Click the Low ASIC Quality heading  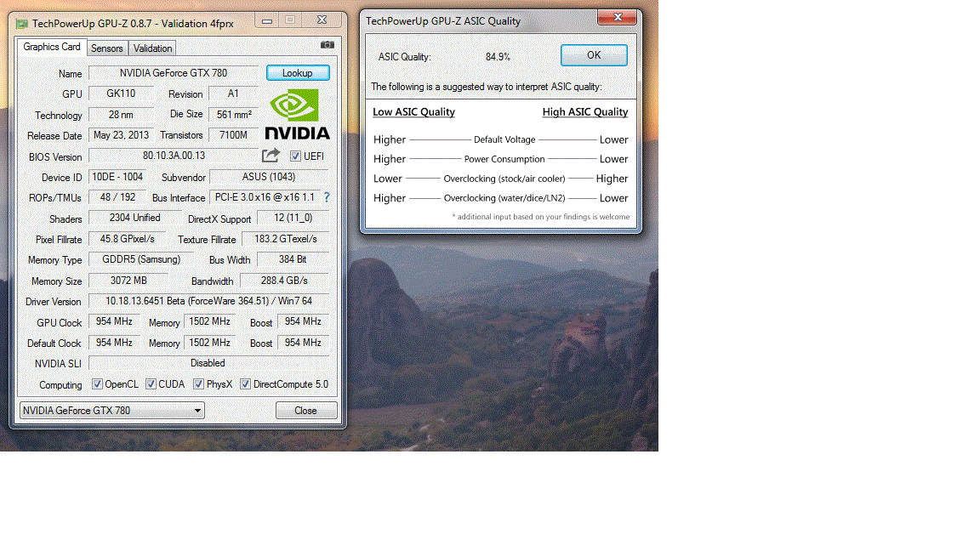(413, 112)
